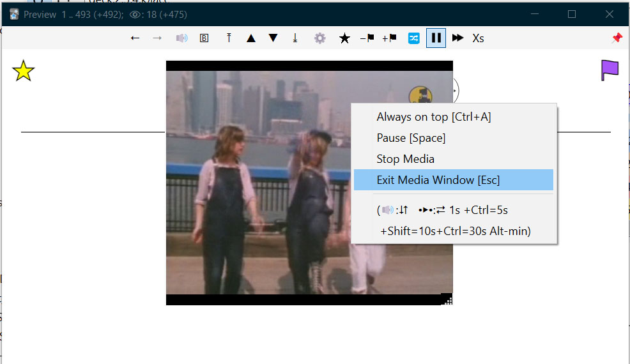The height and width of the screenshot is (364, 630).
Task: Choose 'Exit Media Window [Esc]' from menu
Action: pos(438,180)
